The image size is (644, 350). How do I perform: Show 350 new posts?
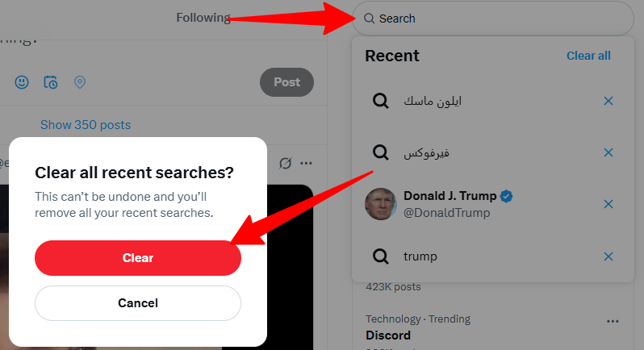[86, 125]
